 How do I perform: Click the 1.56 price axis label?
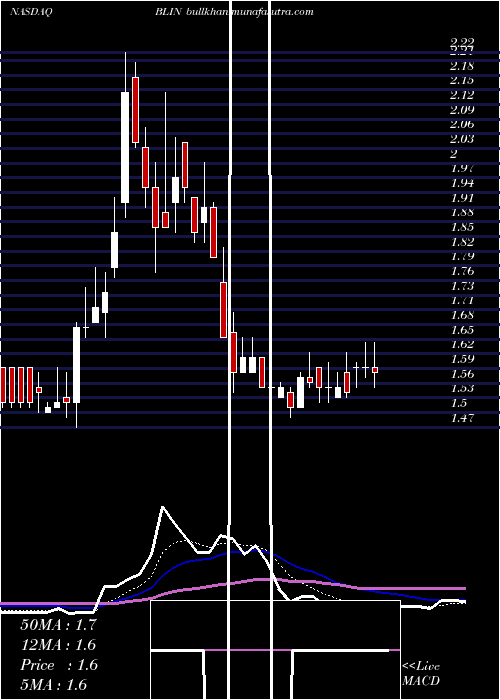462,374
